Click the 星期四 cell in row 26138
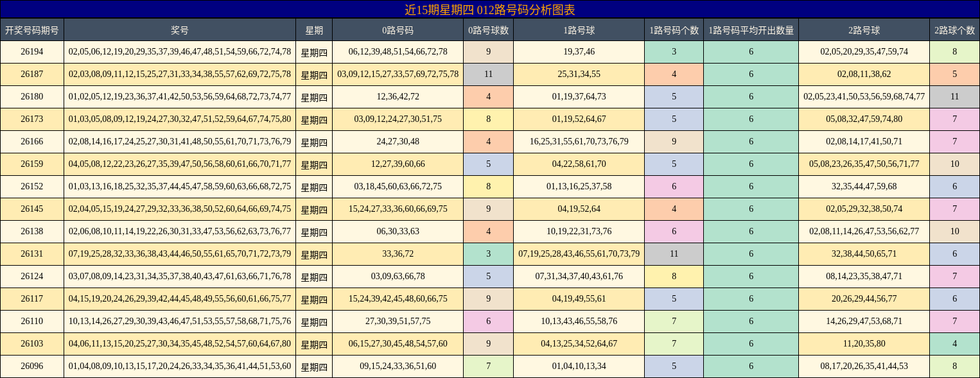The width and height of the screenshot is (980, 378). (314, 232)
